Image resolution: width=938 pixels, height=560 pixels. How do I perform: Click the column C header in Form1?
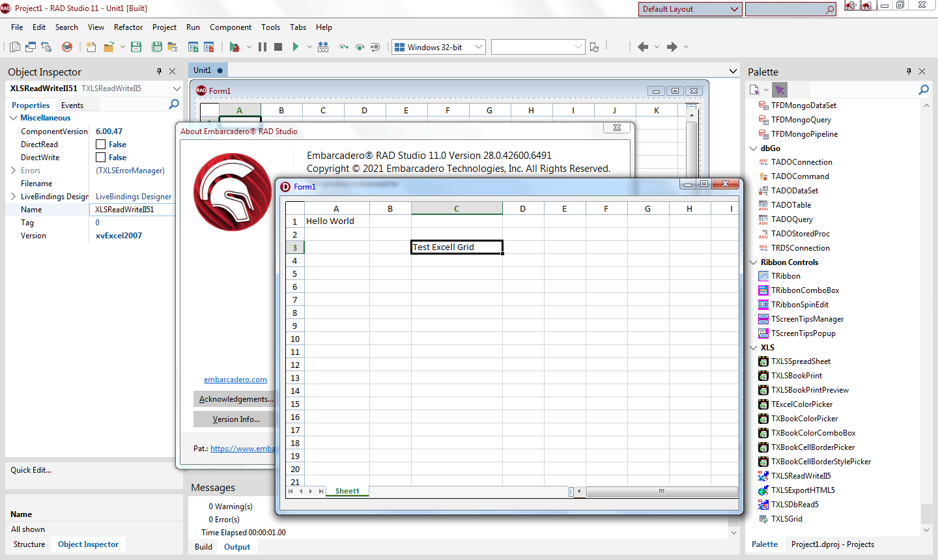coord(457,208)
